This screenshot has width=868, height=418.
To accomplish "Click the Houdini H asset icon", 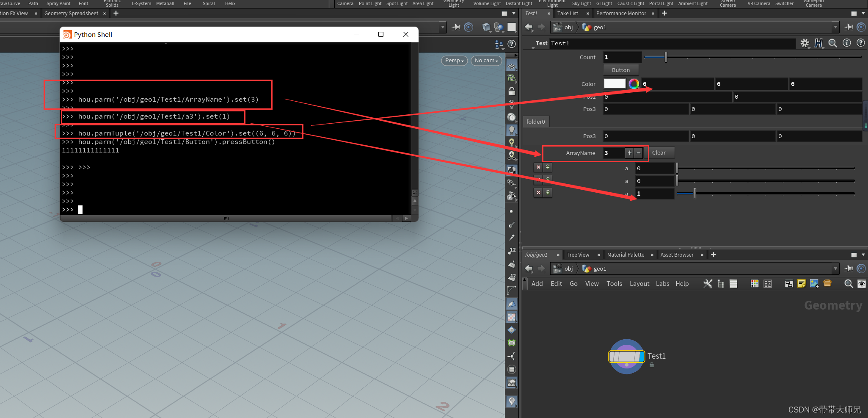I will point(818,43).
